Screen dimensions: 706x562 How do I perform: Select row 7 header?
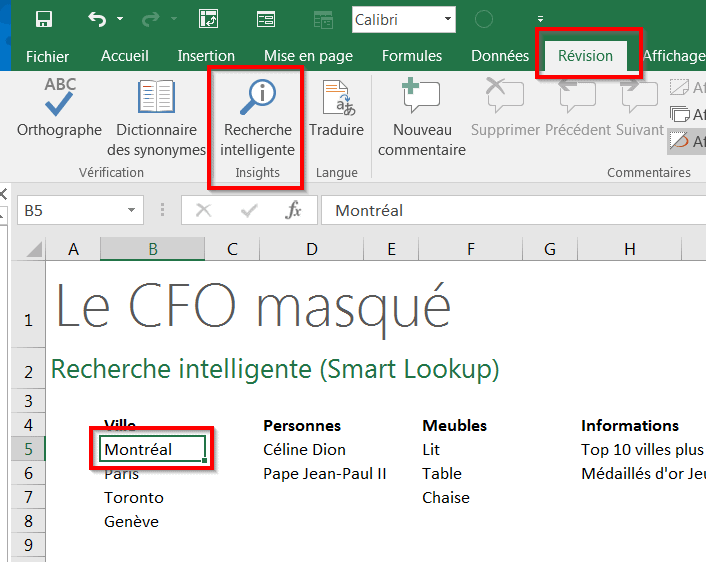click(x=28, y=497)
